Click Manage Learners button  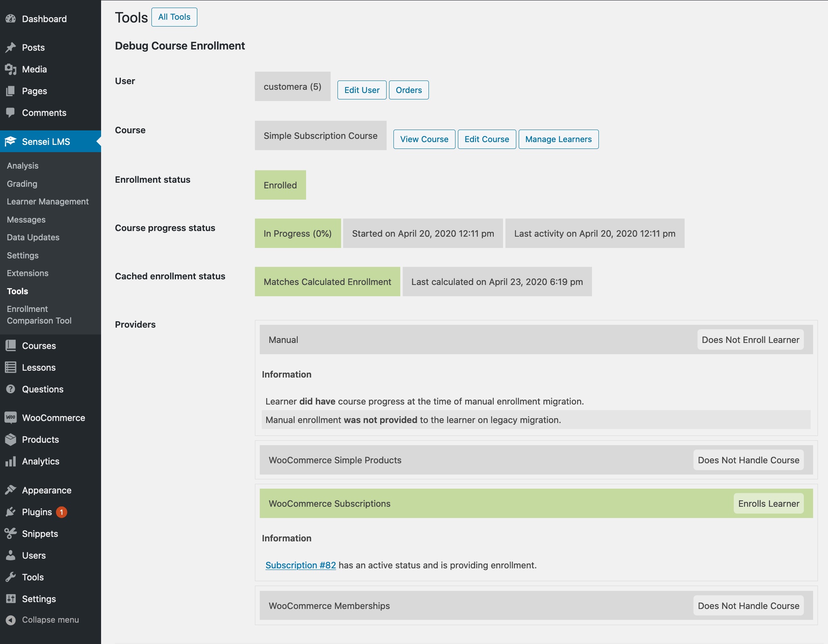coord(558,139)
